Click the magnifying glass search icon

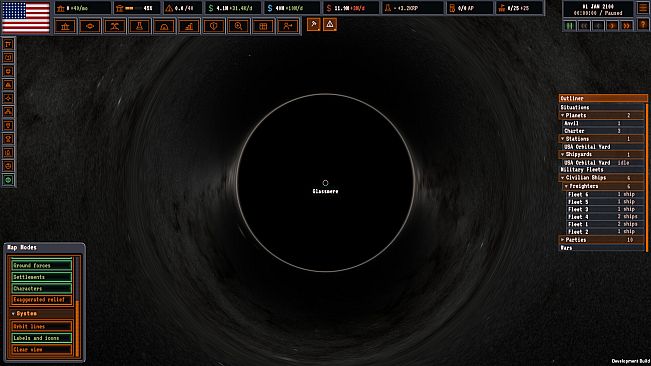(x=238, y=26)
